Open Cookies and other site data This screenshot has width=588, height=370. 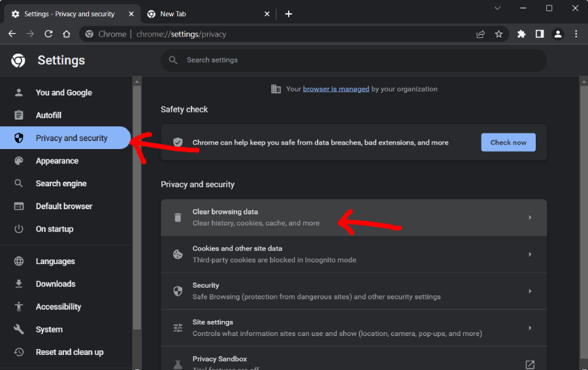click(x=353, y=254)
